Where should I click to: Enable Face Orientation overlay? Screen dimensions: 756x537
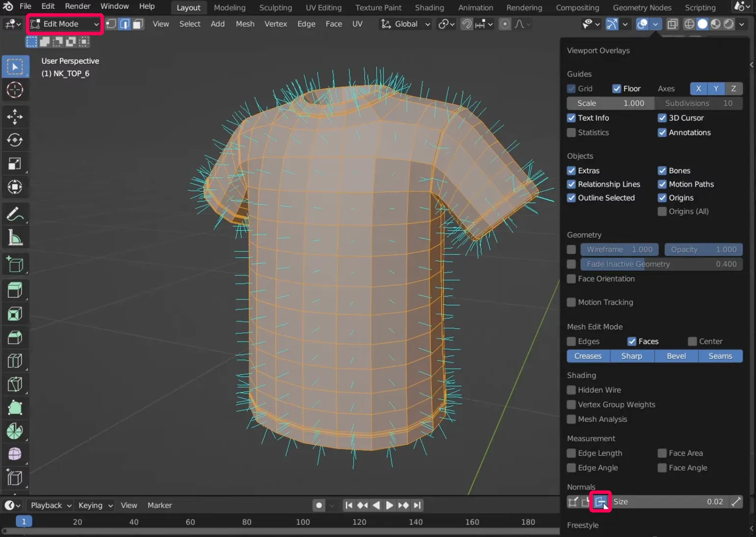[x=571, y=279]
